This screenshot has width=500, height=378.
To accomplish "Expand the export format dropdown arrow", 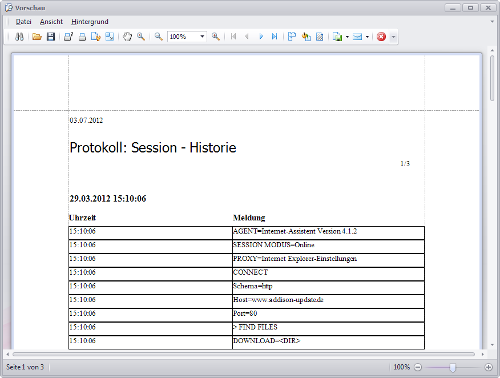I will [347, 37].
